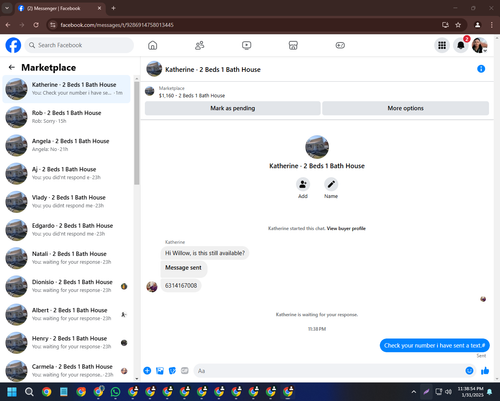Open Edgardo - 2 Beds 1 Bath House chat
Screen dimensions: 500x401
tap(66, 230)
